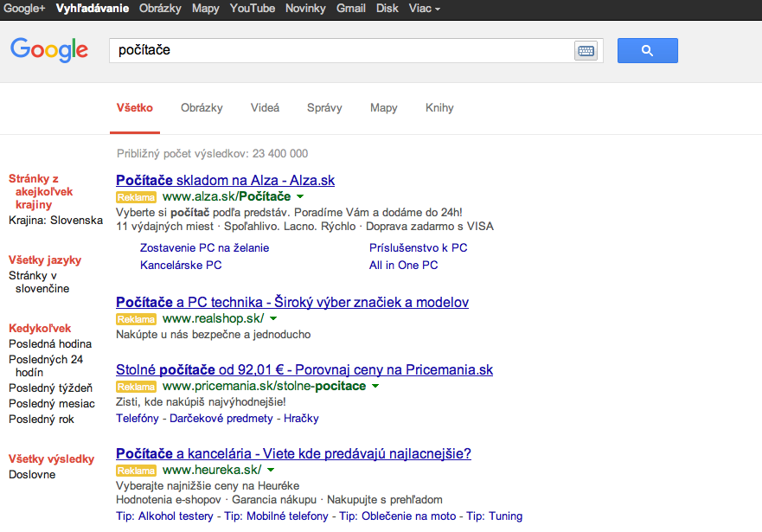Open Gmail from the top bar
Image resolution: width=762 pixels, height=532 pixels.
click(351, 9)
